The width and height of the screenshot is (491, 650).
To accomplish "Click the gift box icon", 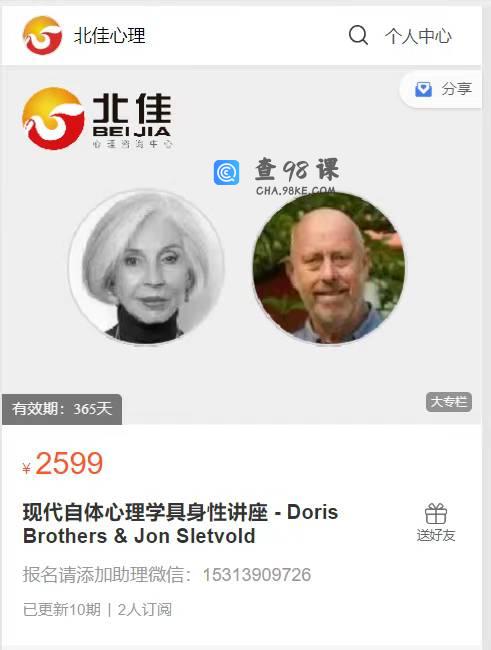I will coord(436,514).
